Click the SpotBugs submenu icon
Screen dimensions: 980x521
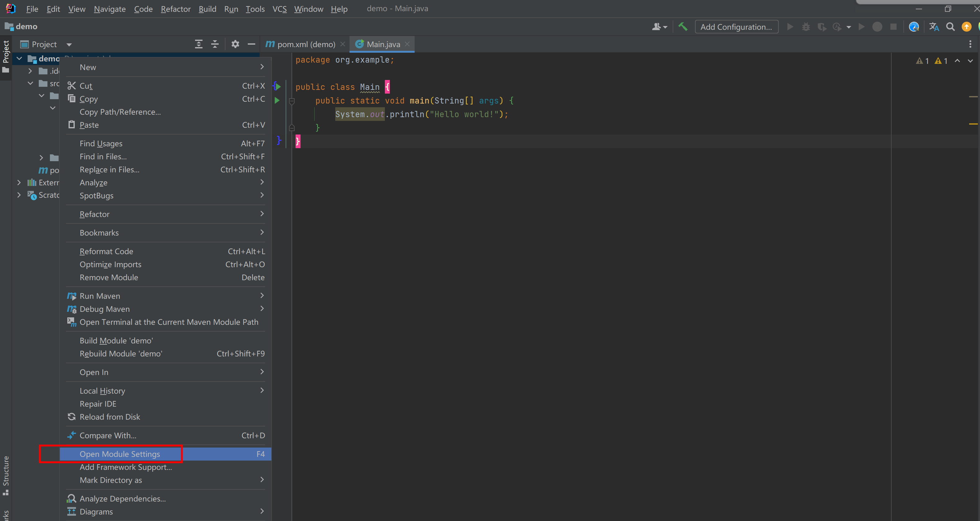coord(262,196)
